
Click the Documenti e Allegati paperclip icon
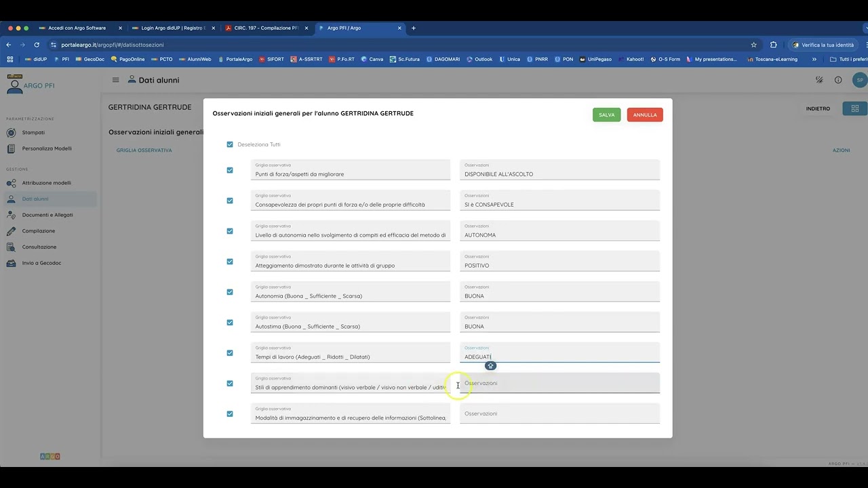coord(11,215)
